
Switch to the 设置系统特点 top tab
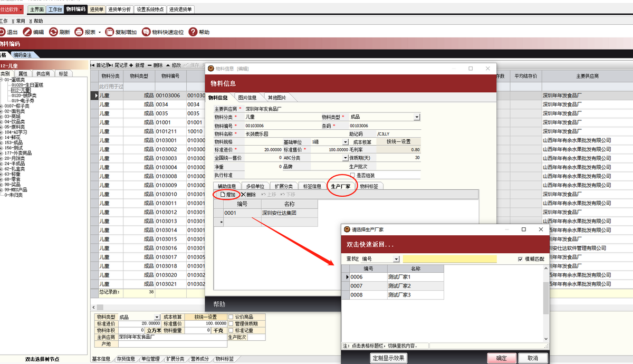click(x=150, y=9)
